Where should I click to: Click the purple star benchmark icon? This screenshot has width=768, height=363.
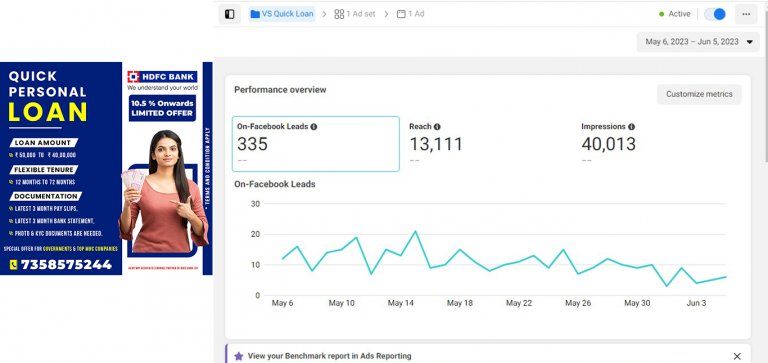tap(239, 356)
